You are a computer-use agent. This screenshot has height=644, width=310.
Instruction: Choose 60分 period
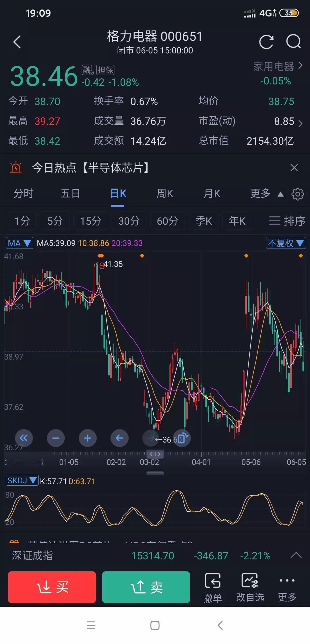[x=168, y=221]
